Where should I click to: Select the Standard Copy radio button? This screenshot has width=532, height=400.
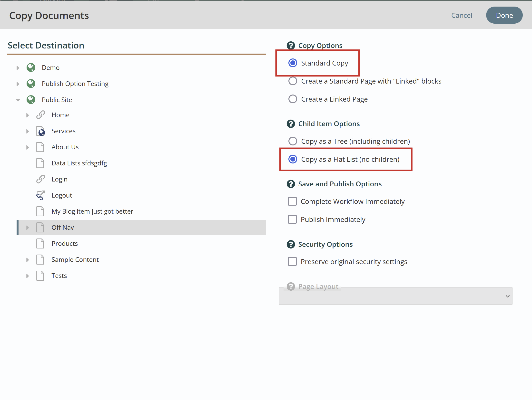pyautogui.click(x=293, y=63)
